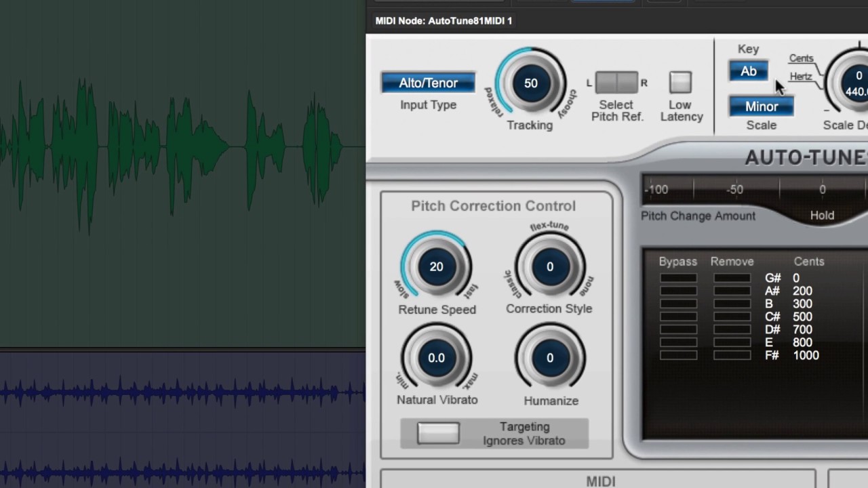Click the Natural Vibrato knob at 0.0

click(436, 357)
